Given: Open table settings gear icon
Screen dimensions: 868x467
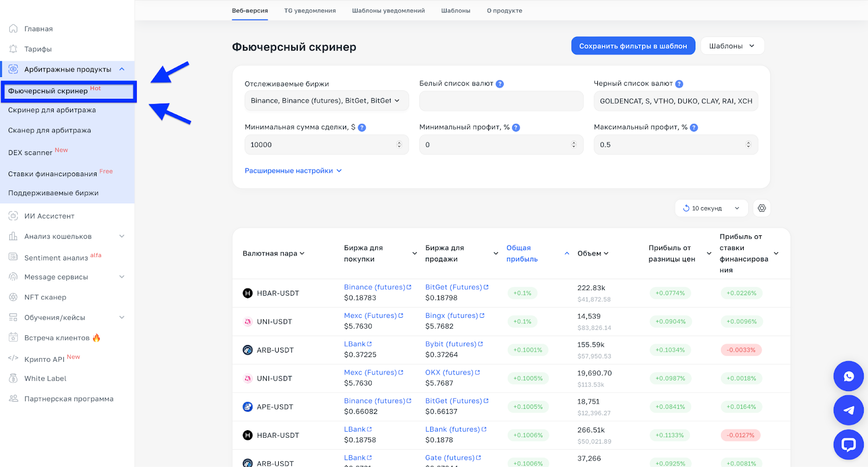Looking at the screenshot, I should point(762,208).
